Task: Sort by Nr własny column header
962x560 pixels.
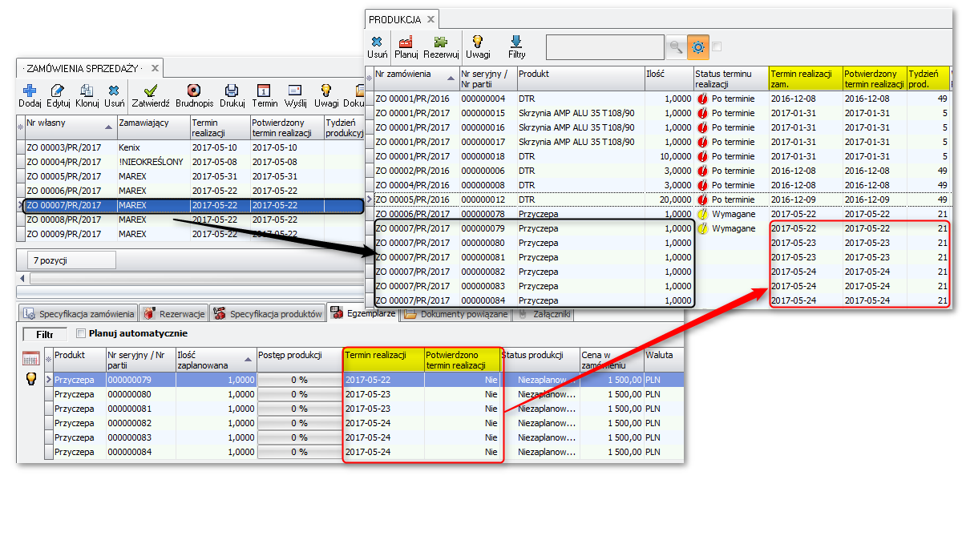Action: 64,123
